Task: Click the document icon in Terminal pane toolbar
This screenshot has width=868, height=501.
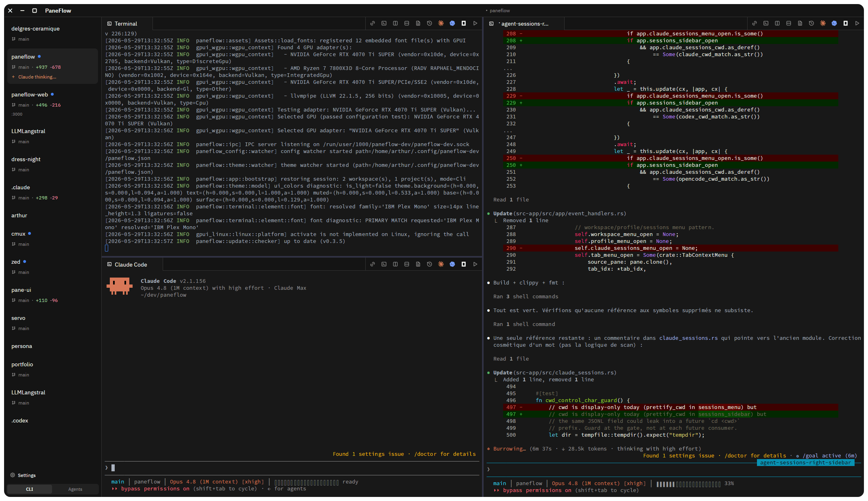Action: 418,24
